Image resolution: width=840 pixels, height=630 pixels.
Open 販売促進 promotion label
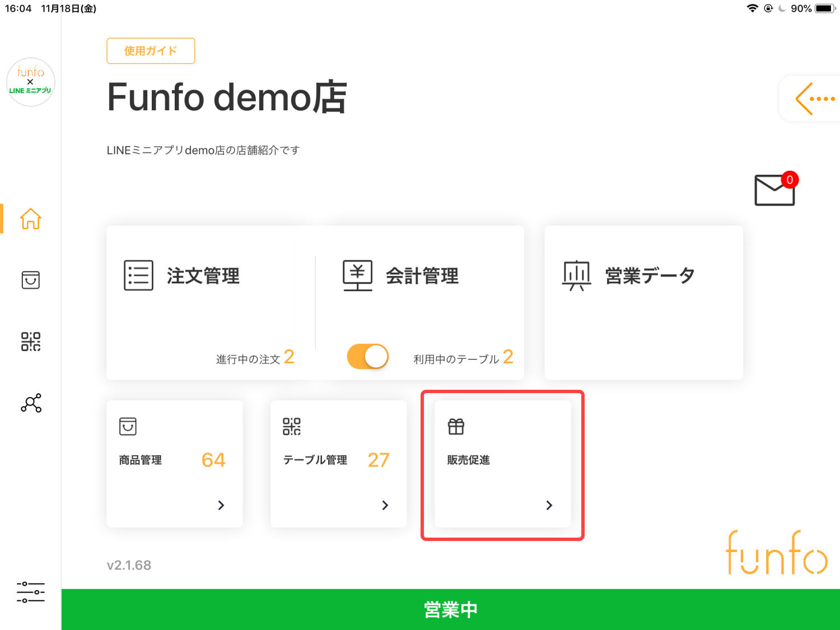[x=469, y=460]
